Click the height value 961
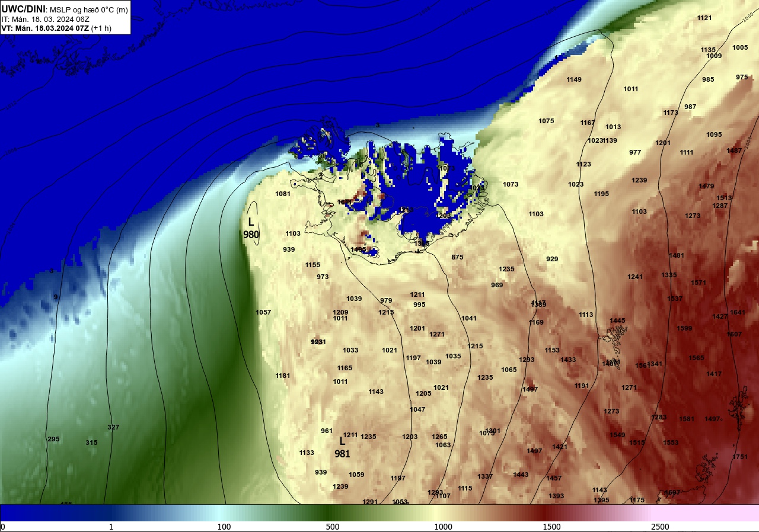Screen dimensions: 759x532 pos(327,431)
